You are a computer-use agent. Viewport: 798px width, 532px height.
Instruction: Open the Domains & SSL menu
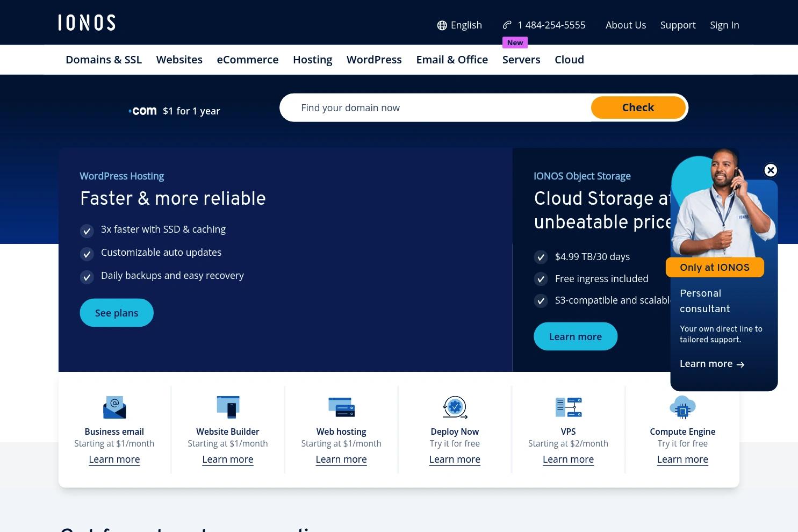pyautogui.click(x=104, y=60)
